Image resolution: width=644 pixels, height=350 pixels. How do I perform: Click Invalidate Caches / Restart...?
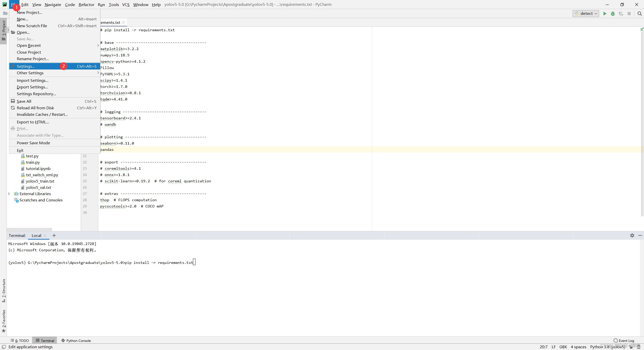point(42,115)
